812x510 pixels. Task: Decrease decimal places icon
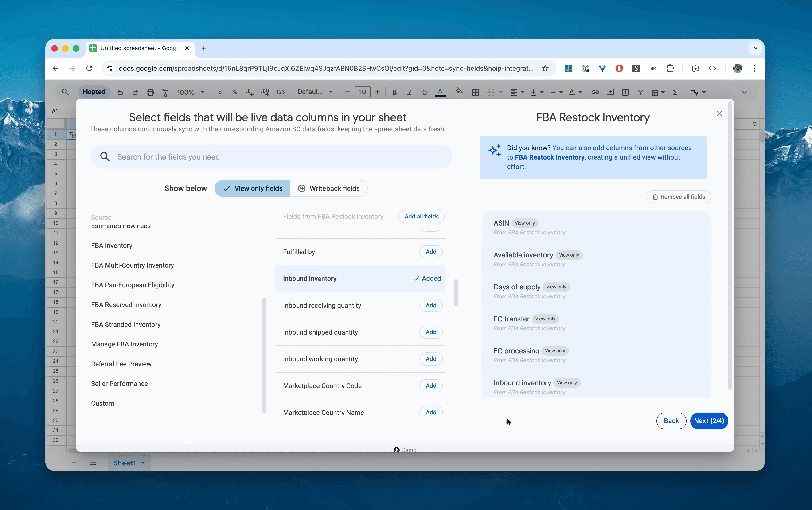coord(250,92)
